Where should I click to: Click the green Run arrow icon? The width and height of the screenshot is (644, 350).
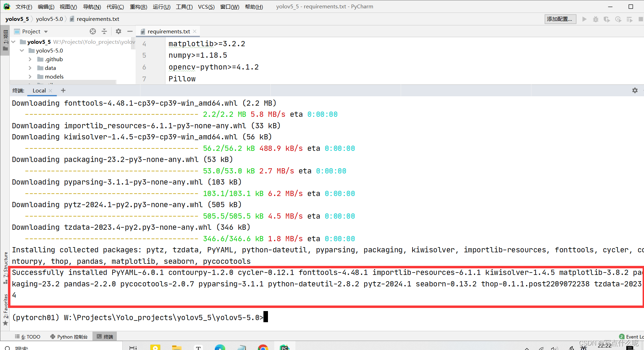pyautogui.click(x=585, y=19)
